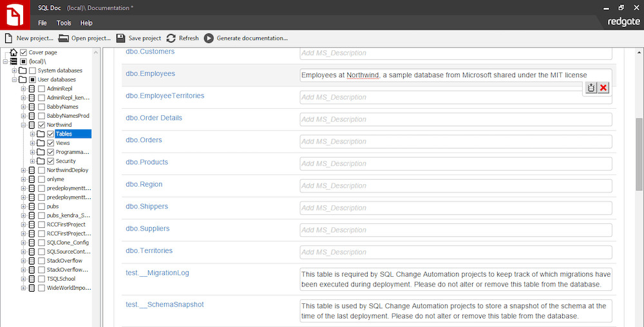Image resolution: width=644 pixels, height=327 pixels.
Task: Open the Help menu
Action: tap(86, 23)
